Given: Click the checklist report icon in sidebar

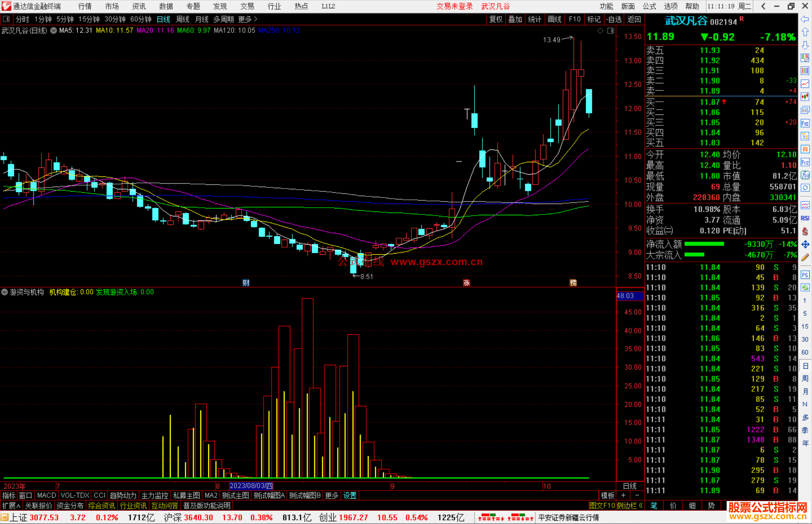Looking at the screenshot, I should point(805,58).
